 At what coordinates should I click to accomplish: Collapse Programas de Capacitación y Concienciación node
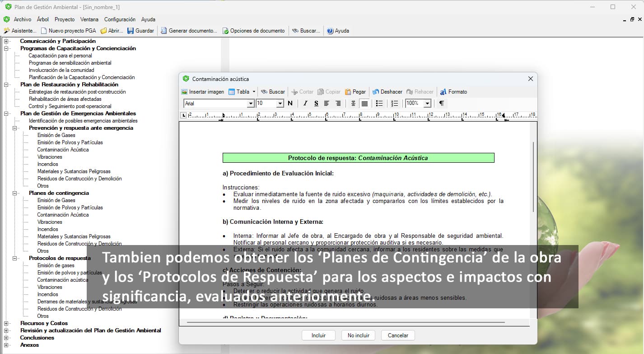point(6,48)
